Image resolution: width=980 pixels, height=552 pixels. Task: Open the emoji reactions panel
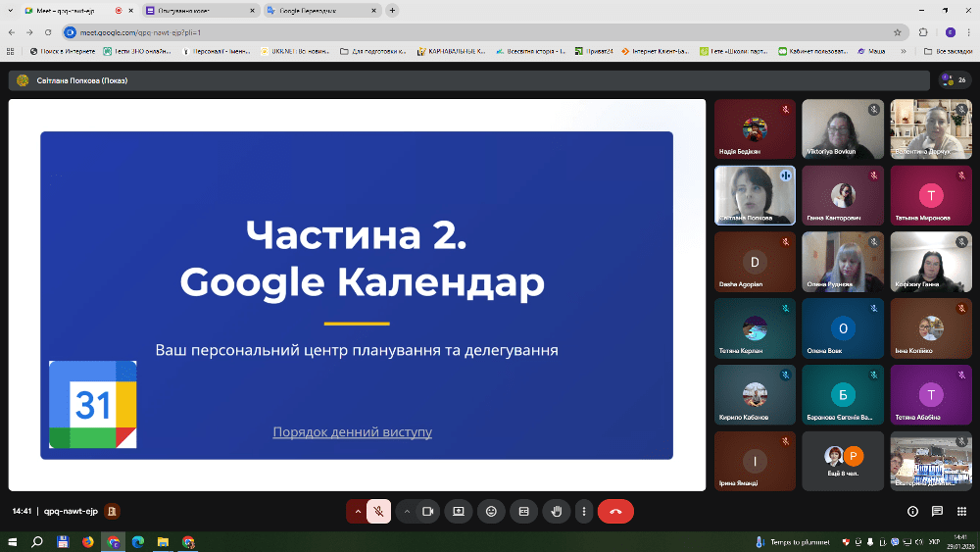[491, 511]
